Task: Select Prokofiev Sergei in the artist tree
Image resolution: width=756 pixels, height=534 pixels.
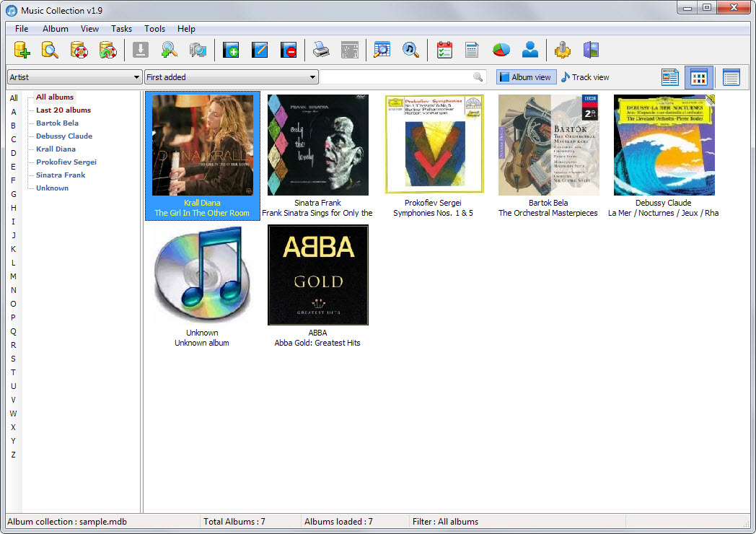Action: coord(66,162)
